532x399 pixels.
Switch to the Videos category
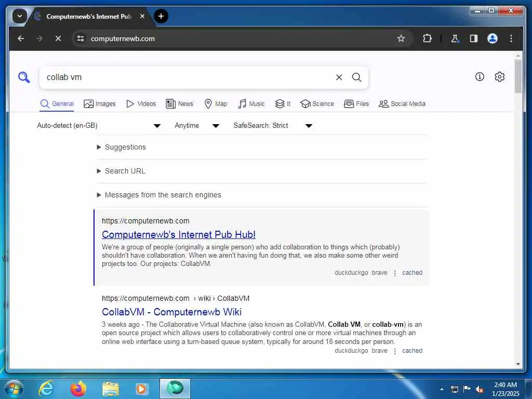pos(141,104)
